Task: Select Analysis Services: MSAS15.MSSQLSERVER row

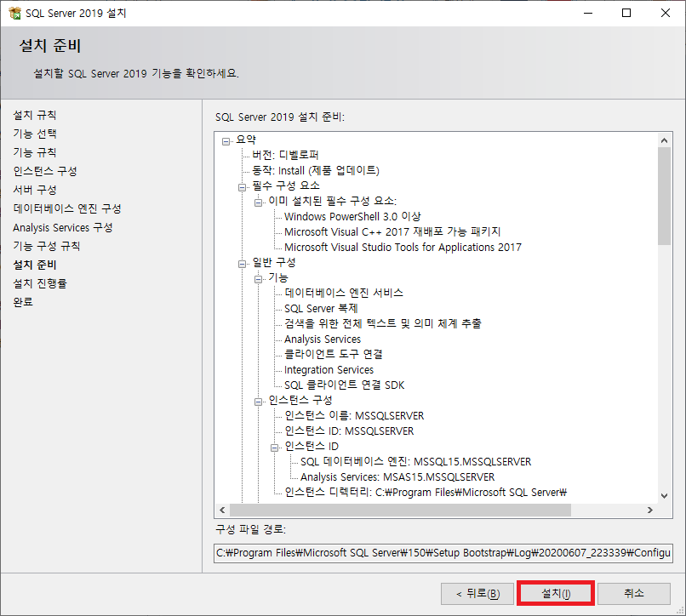Action: [397, 476]
